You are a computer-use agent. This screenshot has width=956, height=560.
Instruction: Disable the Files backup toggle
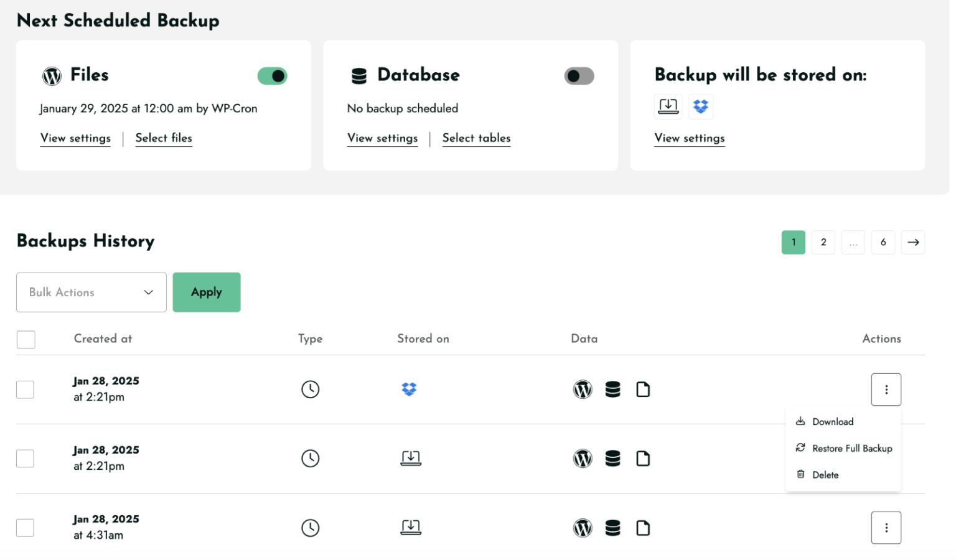point(273,75)
